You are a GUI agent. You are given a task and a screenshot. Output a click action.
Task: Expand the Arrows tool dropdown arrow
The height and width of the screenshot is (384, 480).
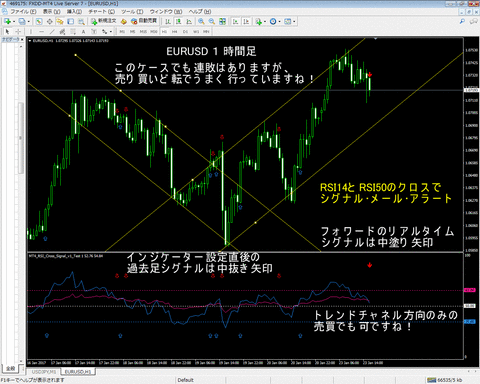[x=111, y=32]
